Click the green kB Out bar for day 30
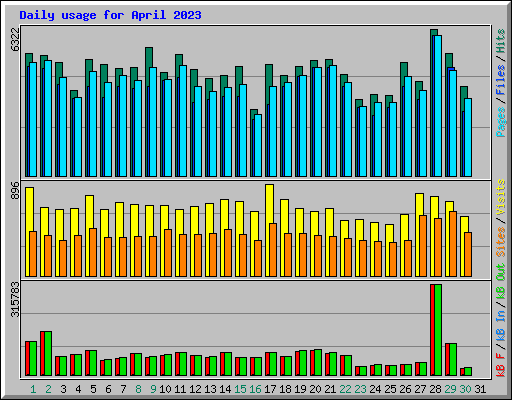This screenshot has height=400, width=512. point(468,372)
